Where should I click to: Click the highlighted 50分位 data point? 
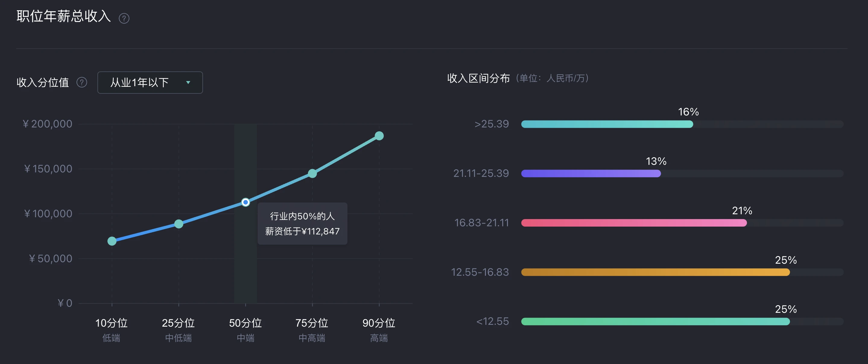click(x=246, y=202)
